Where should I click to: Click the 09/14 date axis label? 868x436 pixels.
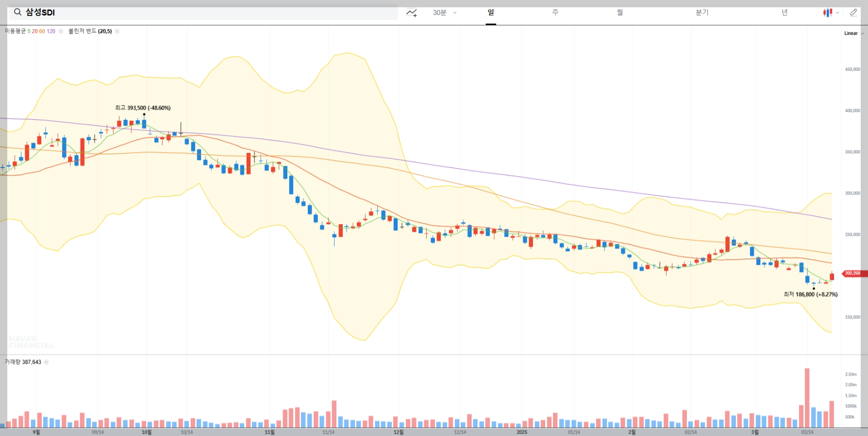(98, 432)
